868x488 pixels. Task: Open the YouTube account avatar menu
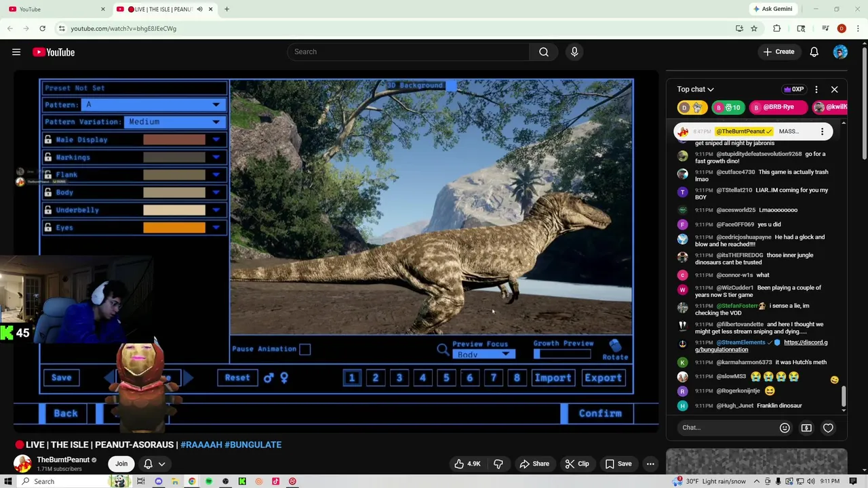click(840, 52)
